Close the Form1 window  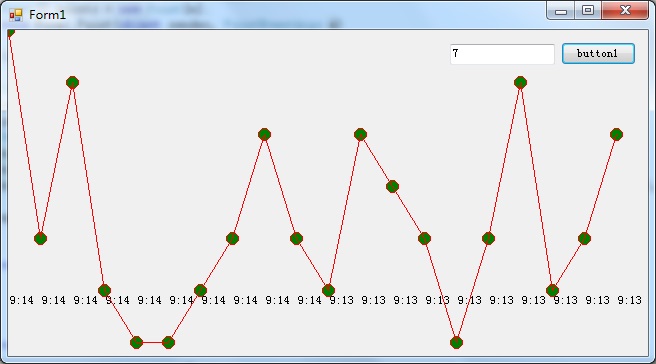point(625,10)
